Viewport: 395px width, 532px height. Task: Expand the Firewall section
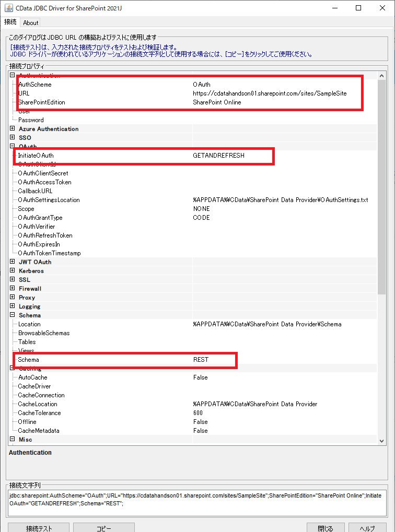point(12,288)
